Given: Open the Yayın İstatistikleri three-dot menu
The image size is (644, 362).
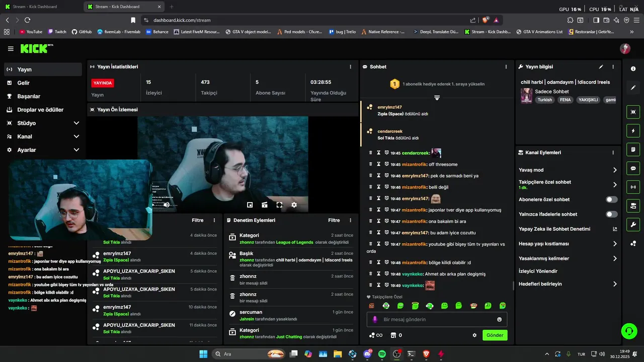Looking at the screenshot, I should [351, 66].
